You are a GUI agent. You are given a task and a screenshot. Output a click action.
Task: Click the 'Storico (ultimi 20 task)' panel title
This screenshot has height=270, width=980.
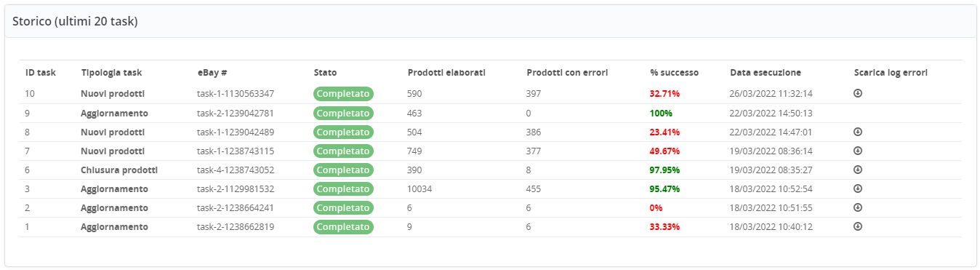pyautogui.click(x=76, y=21)
